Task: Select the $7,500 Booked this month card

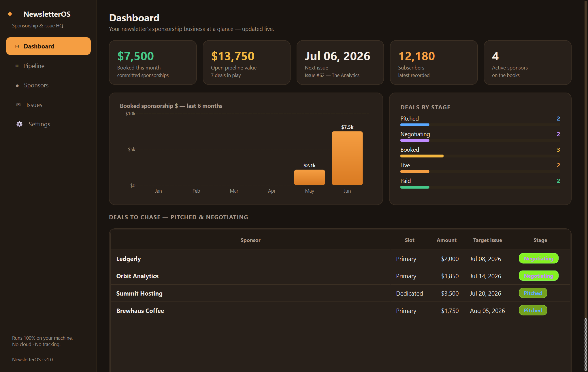Action: point(153,63)
